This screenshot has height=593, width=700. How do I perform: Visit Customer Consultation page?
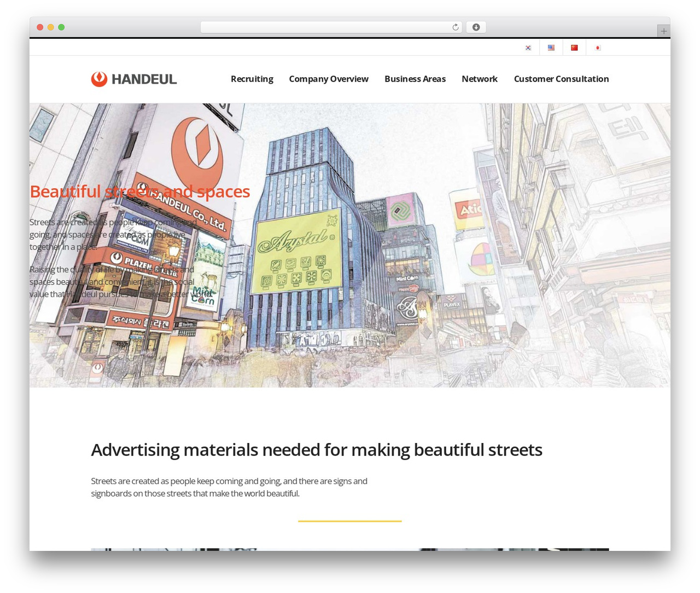point(561,79)
